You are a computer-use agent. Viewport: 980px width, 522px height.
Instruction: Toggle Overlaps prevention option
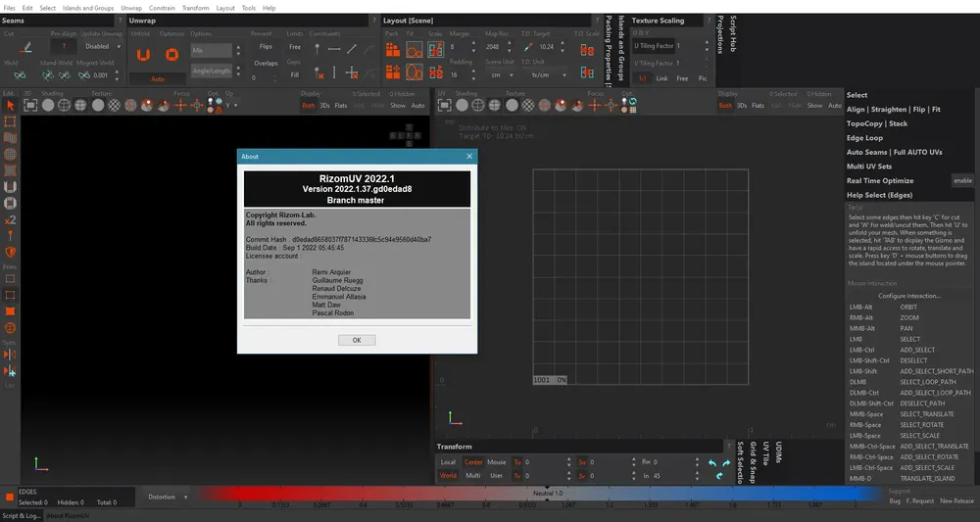(x=266, y=63)
